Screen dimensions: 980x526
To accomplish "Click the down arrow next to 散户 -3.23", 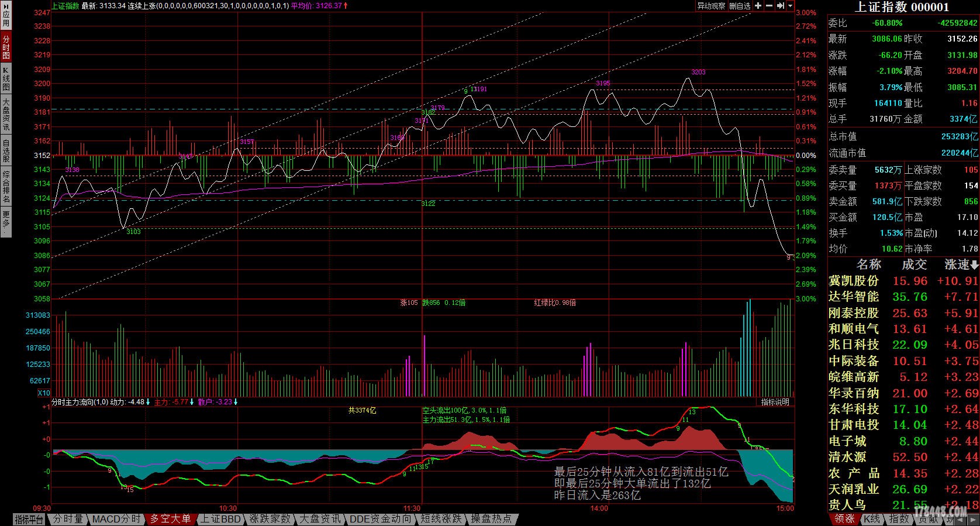I will tap(236, 402).
